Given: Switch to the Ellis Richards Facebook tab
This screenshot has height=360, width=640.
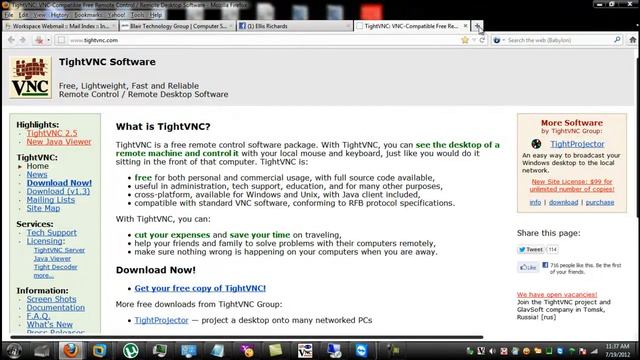Looking at the screenshot, I should pyautogui.click(x=295, y=26).
